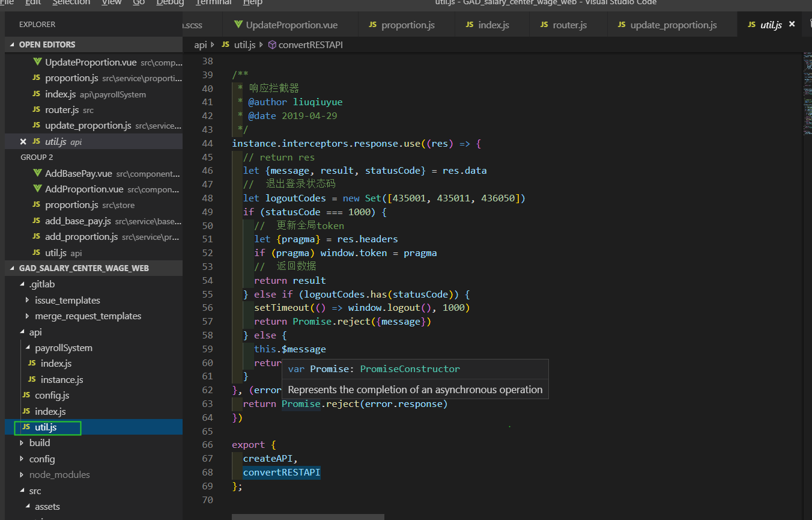Screen dimensions: 812x520
Task: Click the Vue icon beside AddProportion.vue
Action: point(37,189)
